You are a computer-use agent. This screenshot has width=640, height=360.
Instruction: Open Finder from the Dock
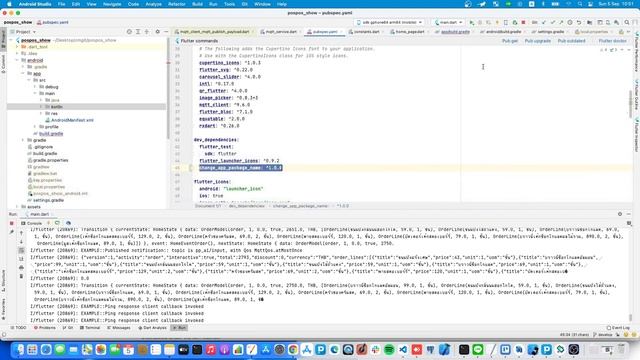pos(18,350)
